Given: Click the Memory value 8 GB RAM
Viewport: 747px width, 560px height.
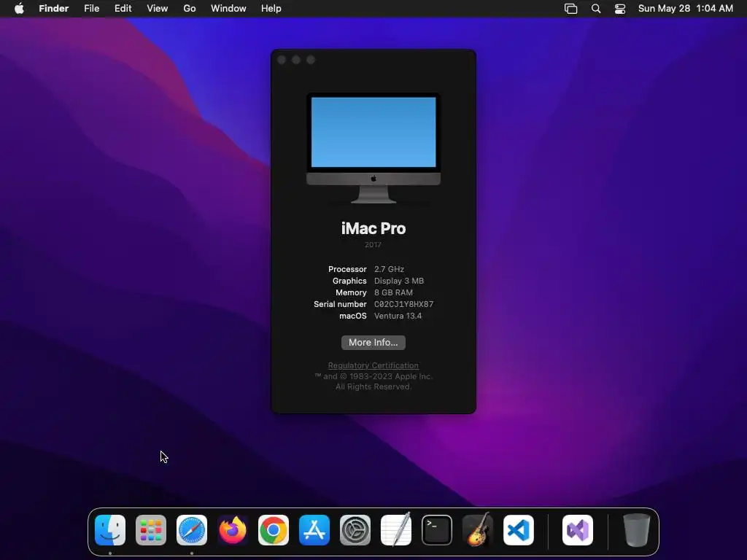Looking at the screenshot, I should (393, 292).
